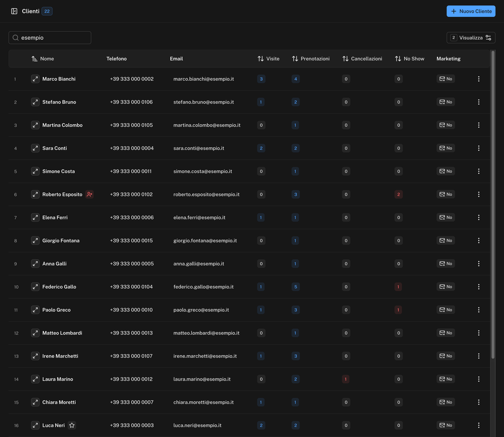This screenshot has height=437, width=504.
Task: Open the Visualizza view options
Action: 471,37
